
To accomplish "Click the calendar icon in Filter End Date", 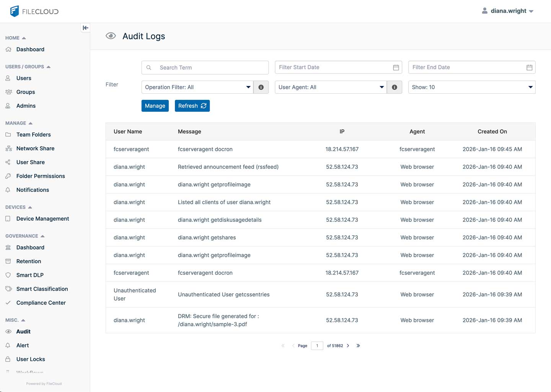I will pos(530,67).
